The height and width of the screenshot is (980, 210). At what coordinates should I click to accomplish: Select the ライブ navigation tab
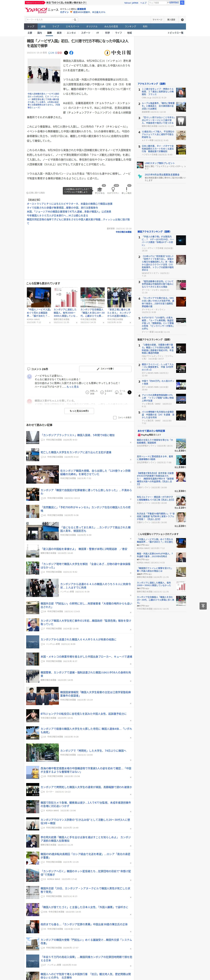coord(56,27)
